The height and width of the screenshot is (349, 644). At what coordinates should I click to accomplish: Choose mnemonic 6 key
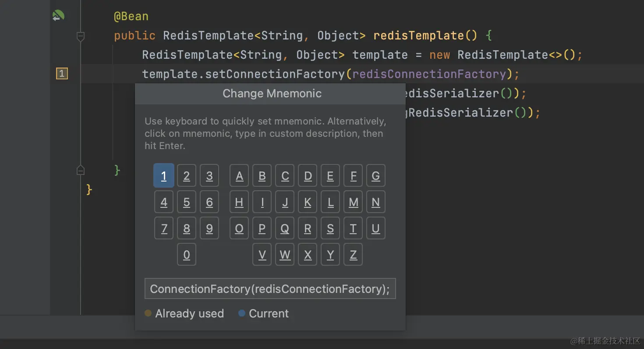tap(209, 202)
